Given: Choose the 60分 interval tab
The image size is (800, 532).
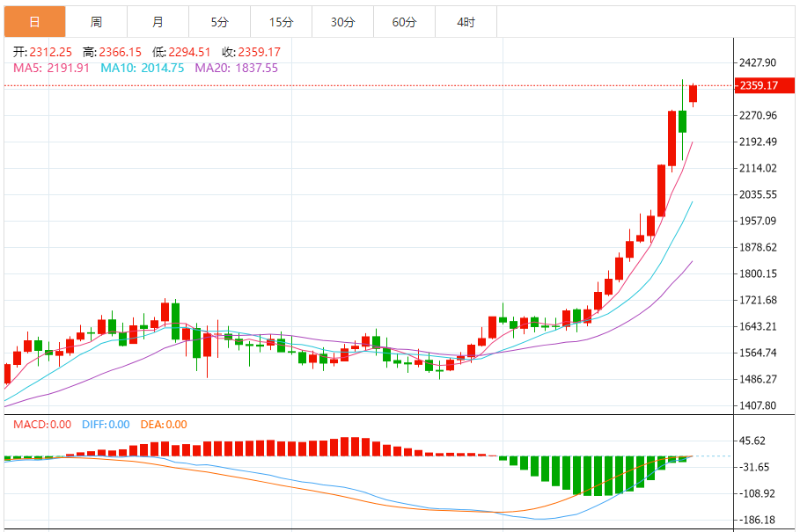Looking at the screenshot, I should (404, 22).
